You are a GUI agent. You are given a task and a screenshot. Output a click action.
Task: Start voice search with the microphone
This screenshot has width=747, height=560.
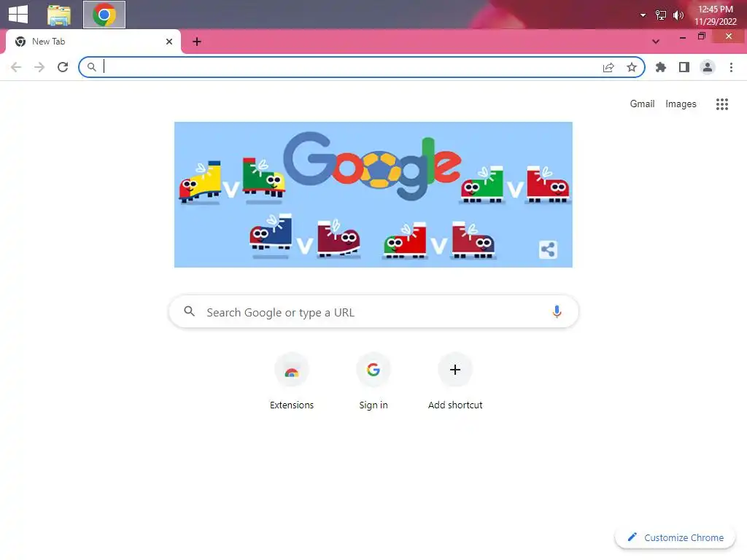tap(557, 311)
